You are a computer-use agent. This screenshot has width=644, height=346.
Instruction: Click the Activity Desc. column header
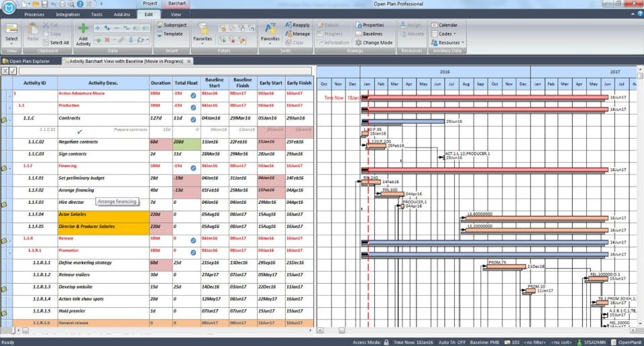(103, 83)
